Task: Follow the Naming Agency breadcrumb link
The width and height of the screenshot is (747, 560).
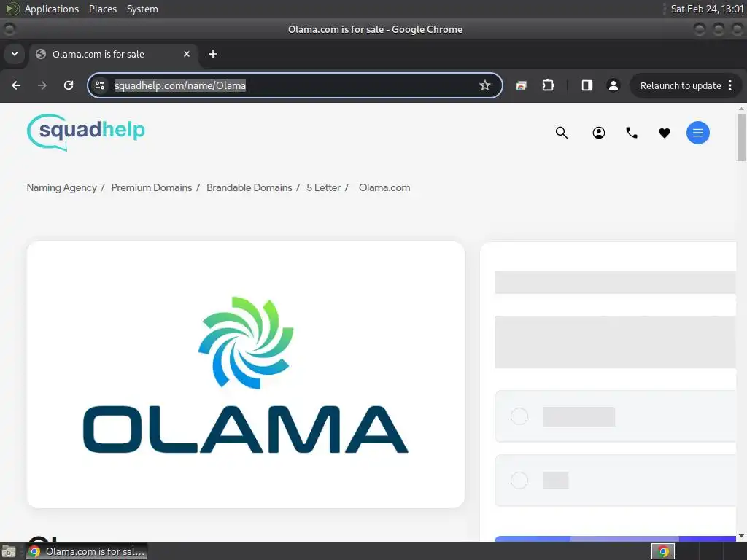Action: click(61, 187)
